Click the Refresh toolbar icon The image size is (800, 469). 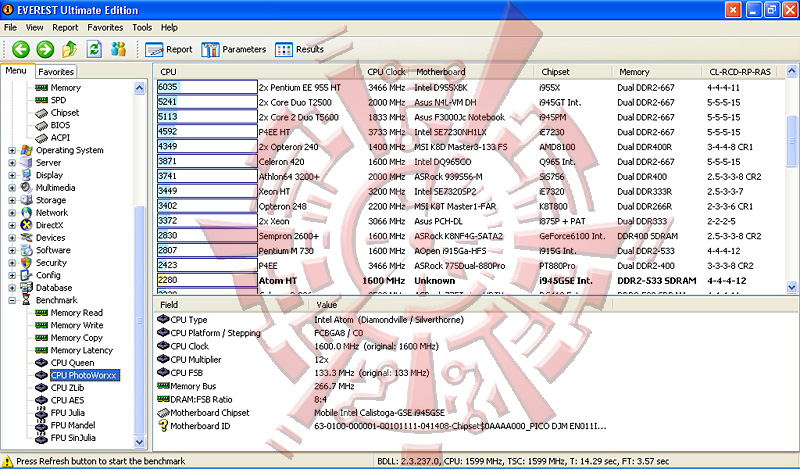pyautogui.click(x=94, y=50)
